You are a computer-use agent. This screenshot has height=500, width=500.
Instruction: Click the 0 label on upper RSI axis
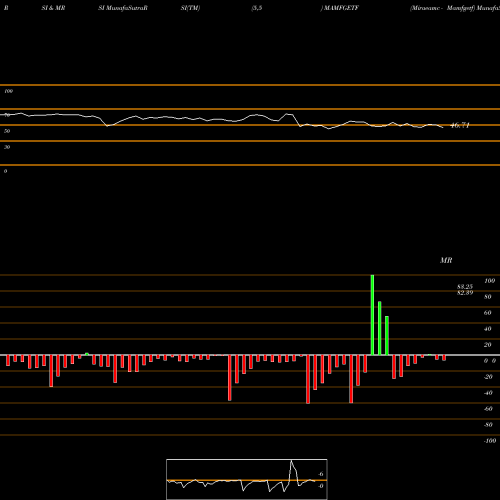pyautogui.click(x=5, y=171)
